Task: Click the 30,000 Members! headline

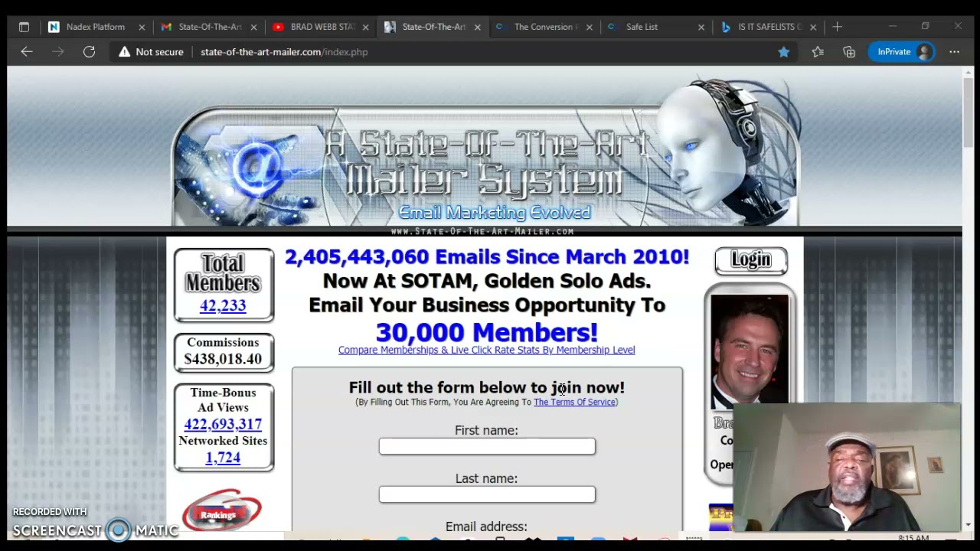Action: pyautogui.click(x=486, y=332)
